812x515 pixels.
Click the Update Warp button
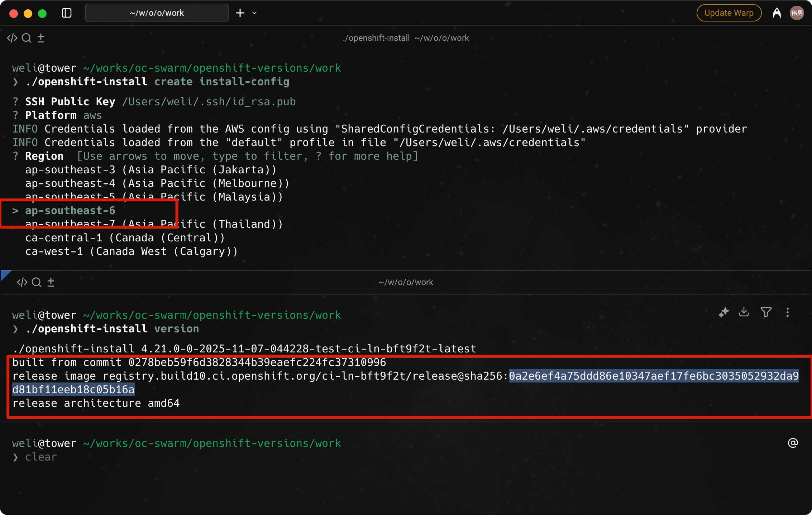point(729,13)
